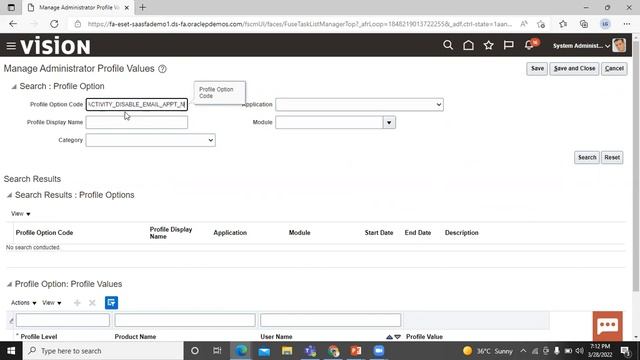Open PowerPoint in taskbar

(x=356, y=351)
